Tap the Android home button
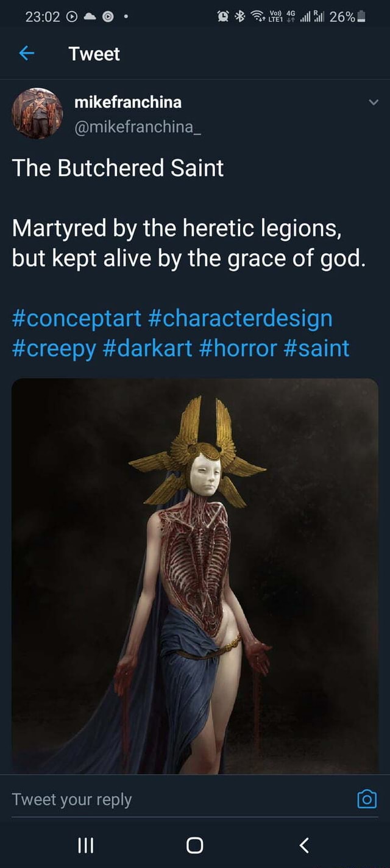Screen dimensions: 390x868 (194, 845)
